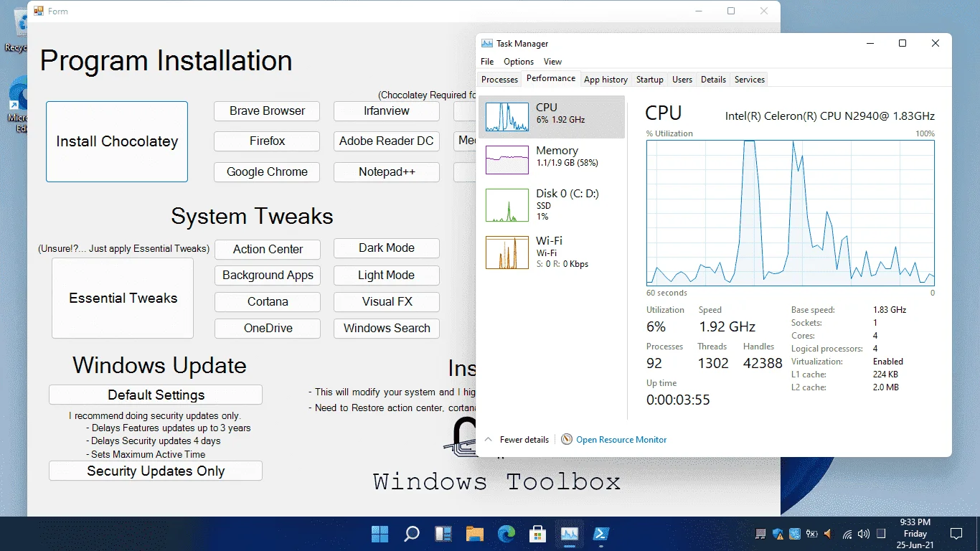Viewport: 980px width, 551px height.
Task: Open the notification center speech-bubble icon
Action: tap(956, 534)
